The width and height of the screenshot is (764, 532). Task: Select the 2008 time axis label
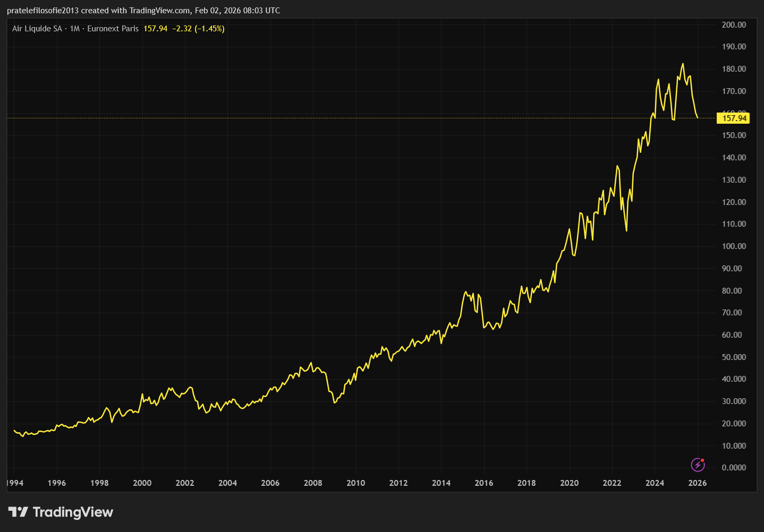313,483
